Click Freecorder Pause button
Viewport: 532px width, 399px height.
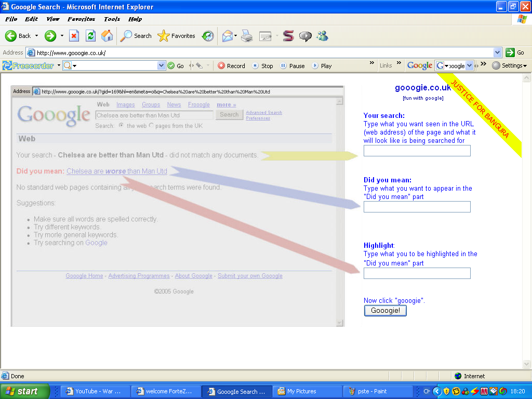pos(292,65)
